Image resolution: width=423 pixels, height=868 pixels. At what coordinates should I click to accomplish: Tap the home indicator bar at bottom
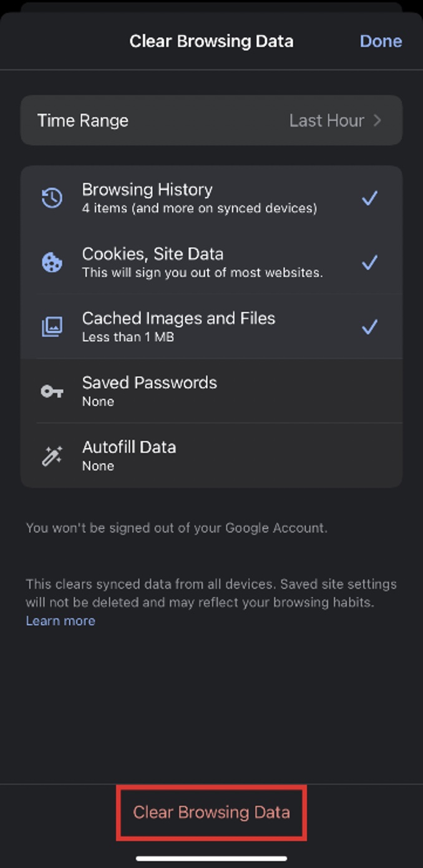tap(211, 859)
